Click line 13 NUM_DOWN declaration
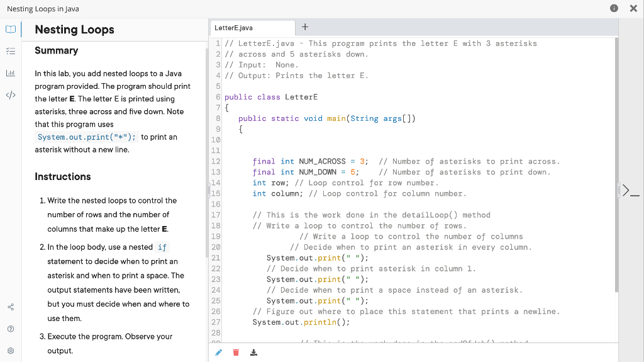The width and height of the screenshot is (644, 362). click(306, 172)
